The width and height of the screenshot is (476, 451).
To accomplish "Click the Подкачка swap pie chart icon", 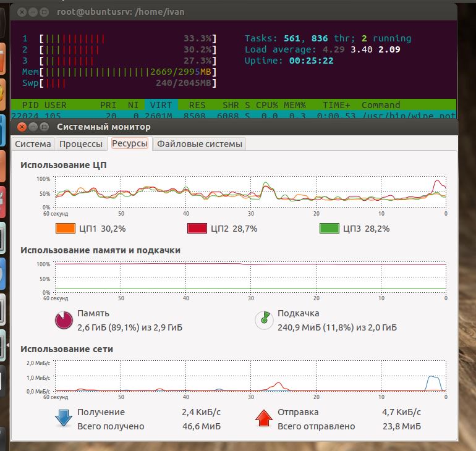I will tap(265, 320).
